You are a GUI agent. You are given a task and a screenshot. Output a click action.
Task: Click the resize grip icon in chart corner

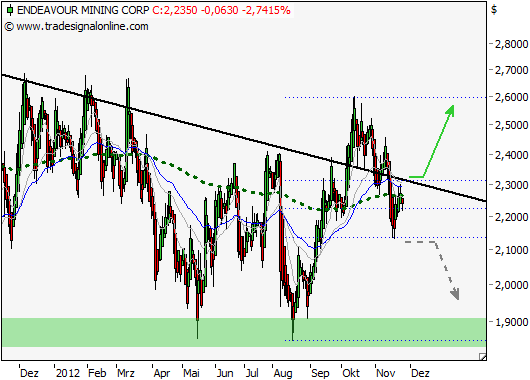[483, 356]
